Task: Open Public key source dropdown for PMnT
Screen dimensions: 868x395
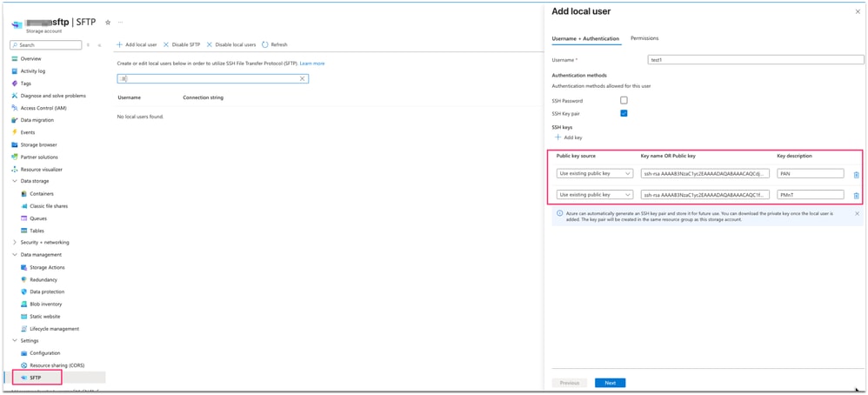Action: 595,194
